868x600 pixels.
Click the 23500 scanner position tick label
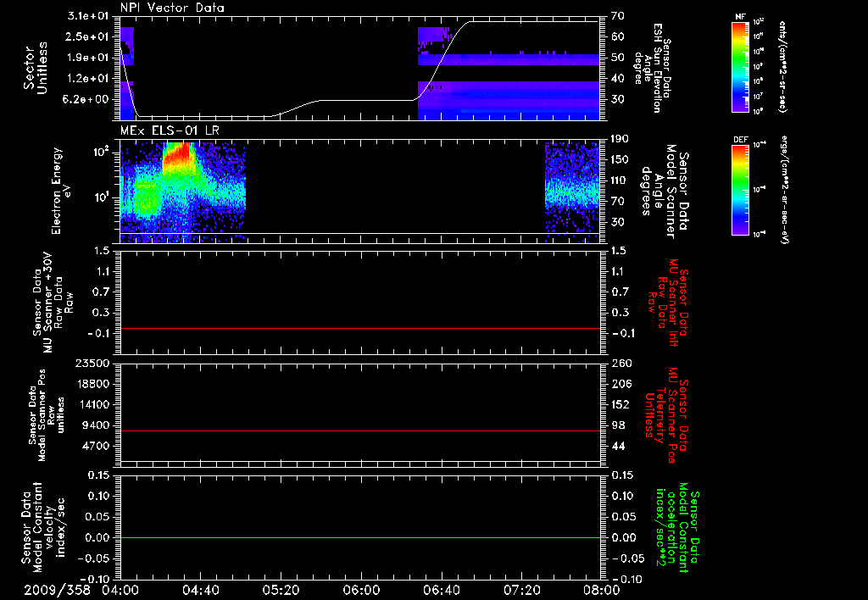pyautogui.click(x=93, y=363)
